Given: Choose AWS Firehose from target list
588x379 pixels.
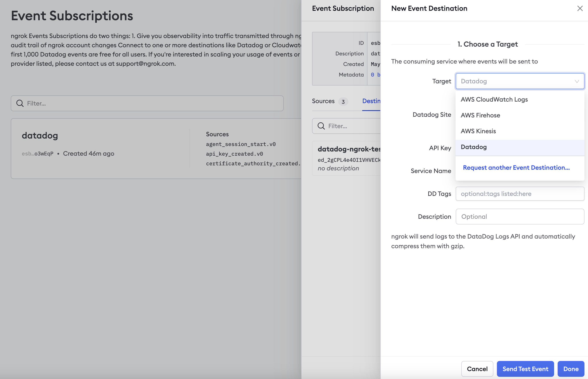Looking at the screenshot, I should click(x=480, y=115).
